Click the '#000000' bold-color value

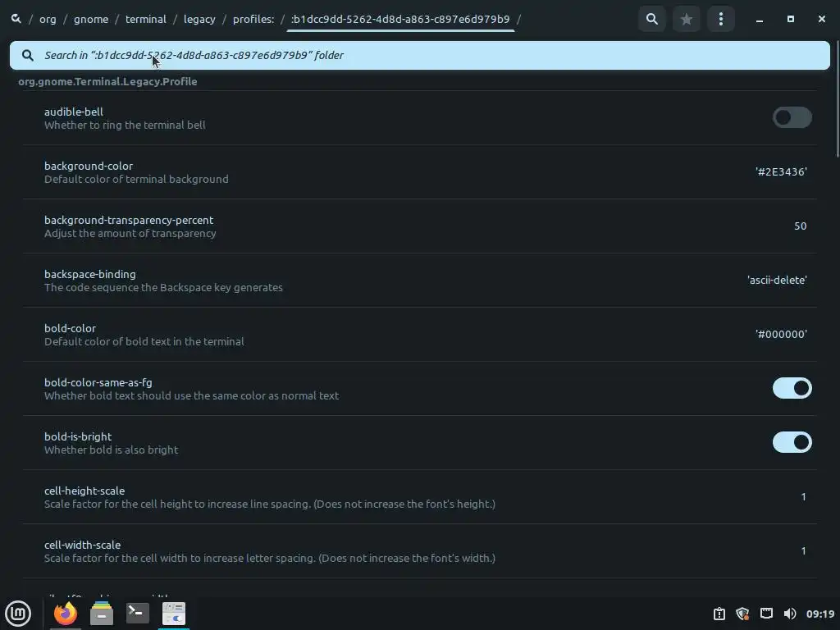[x=781, y=335]
